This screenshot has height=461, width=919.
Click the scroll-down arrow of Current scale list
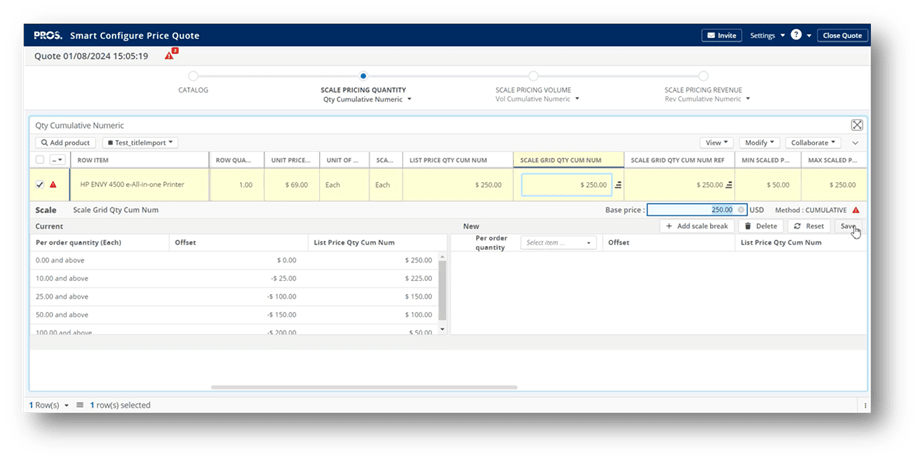(443, 329)
